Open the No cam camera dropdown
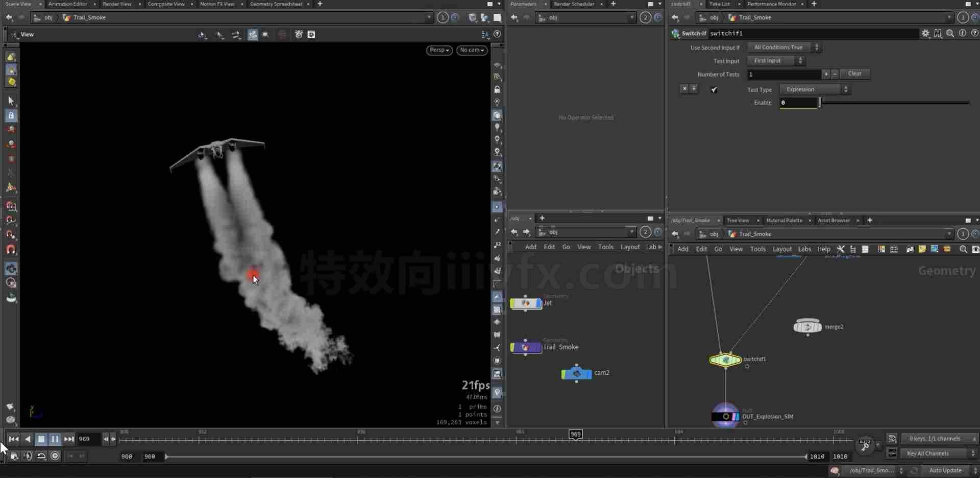The height and width of the screenshot is (478, 980). click(x=472, y=50)
